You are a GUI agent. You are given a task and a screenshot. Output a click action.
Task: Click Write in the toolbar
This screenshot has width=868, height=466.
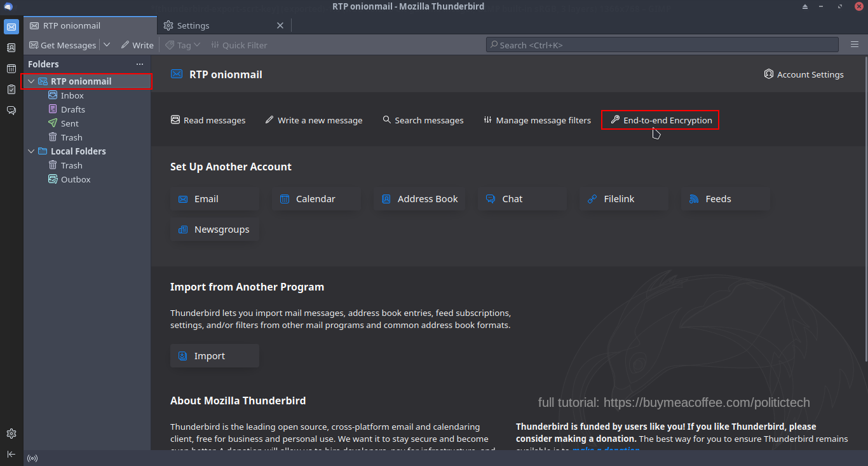[137, 45]
